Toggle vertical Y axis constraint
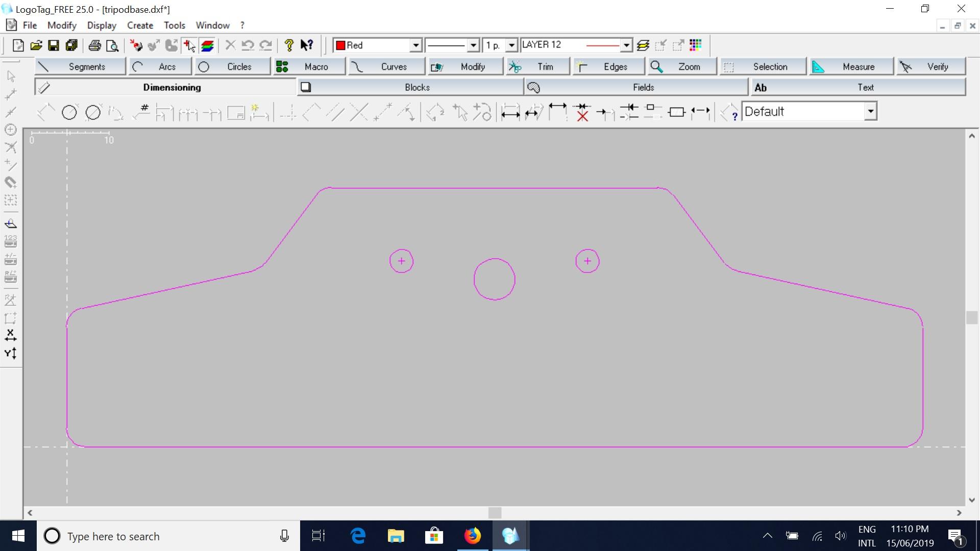 [x=11, y=353]
